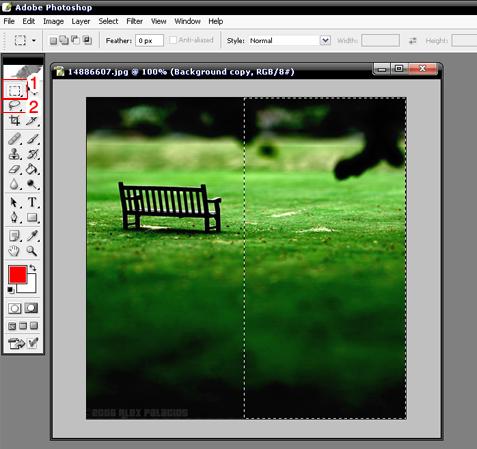Switch to Standard Screen Mode
This screenshot has height=449, width=477.
[12, 326]
